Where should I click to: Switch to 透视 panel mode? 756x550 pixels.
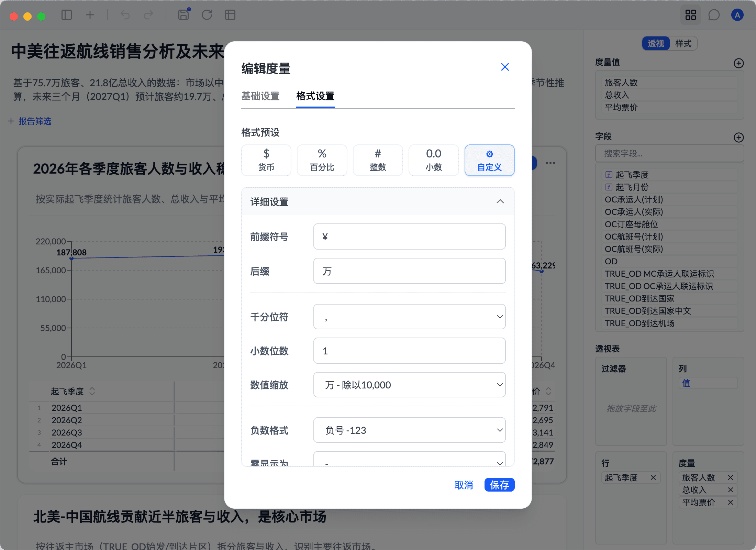(656, 44)
